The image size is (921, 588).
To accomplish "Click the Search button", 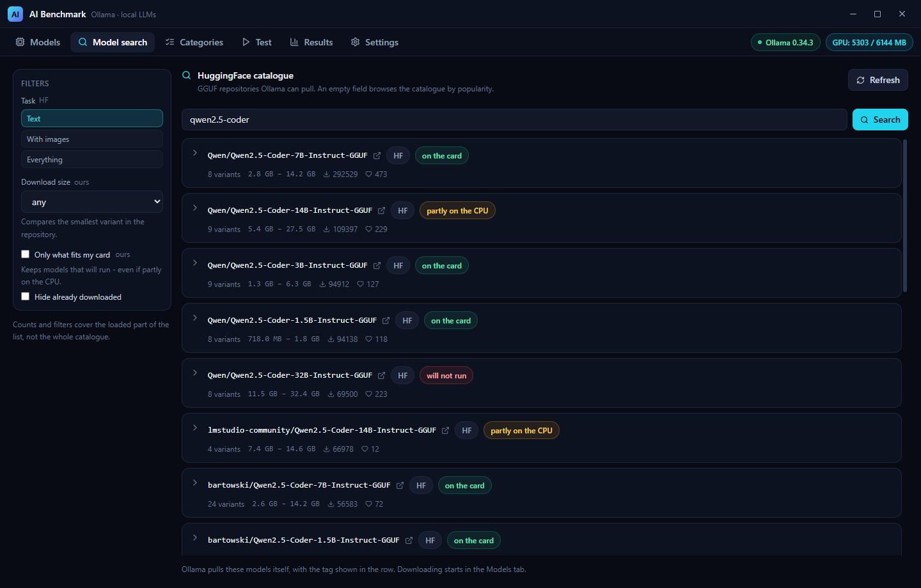I will pos(880,120).
